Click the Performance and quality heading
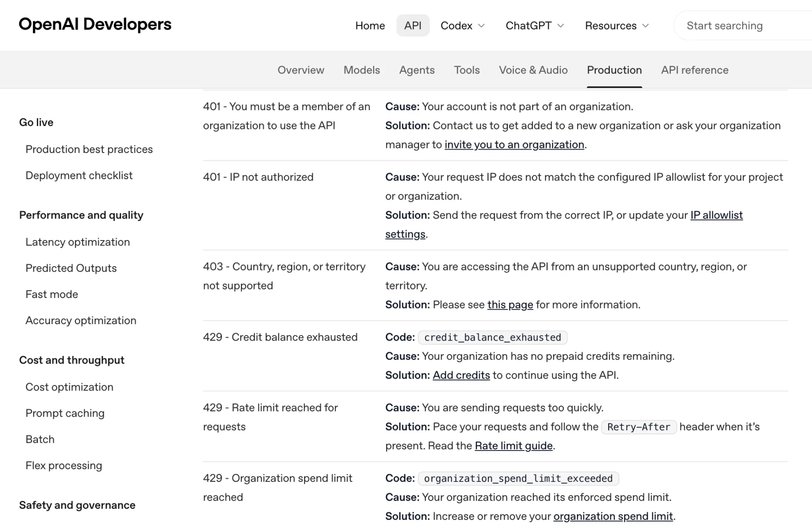 coord(81,215)
